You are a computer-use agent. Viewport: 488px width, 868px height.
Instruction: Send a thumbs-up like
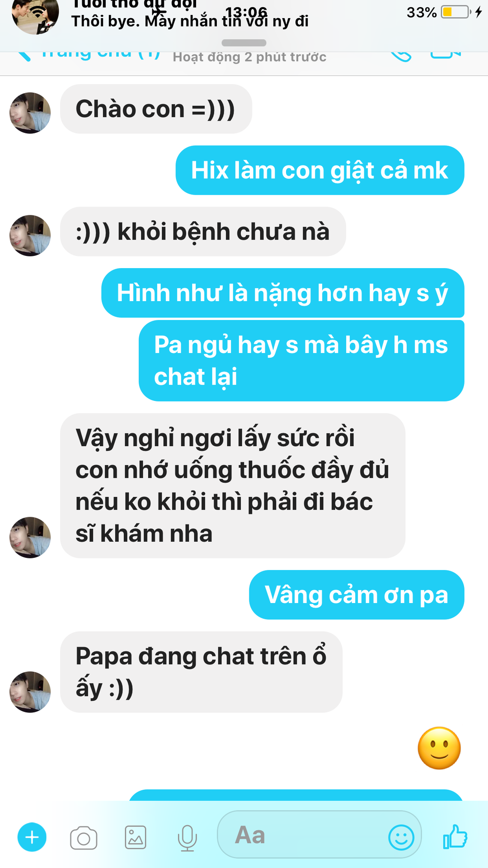tap(455, 836)
